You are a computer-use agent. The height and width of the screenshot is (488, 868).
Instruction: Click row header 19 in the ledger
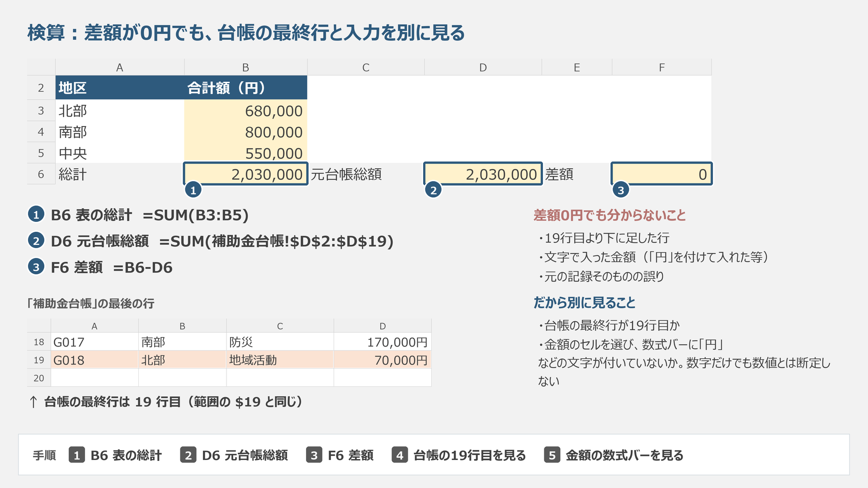tap(39, 360)
